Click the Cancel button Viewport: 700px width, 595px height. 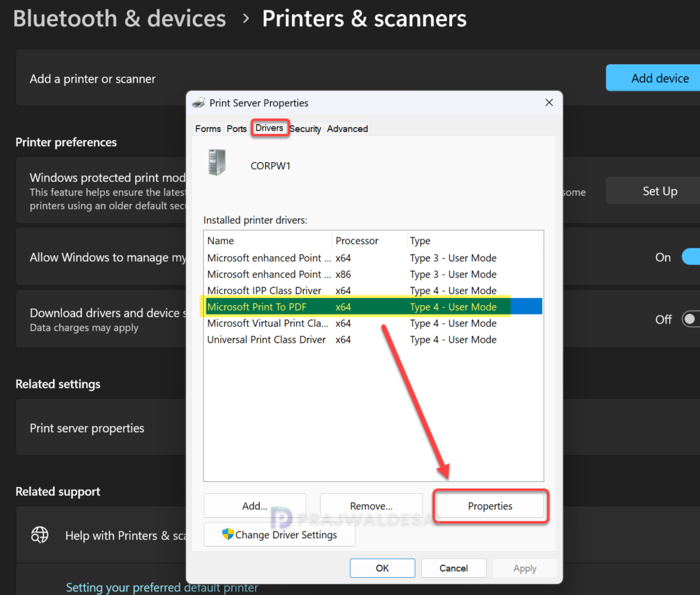(x=454, y=568)
